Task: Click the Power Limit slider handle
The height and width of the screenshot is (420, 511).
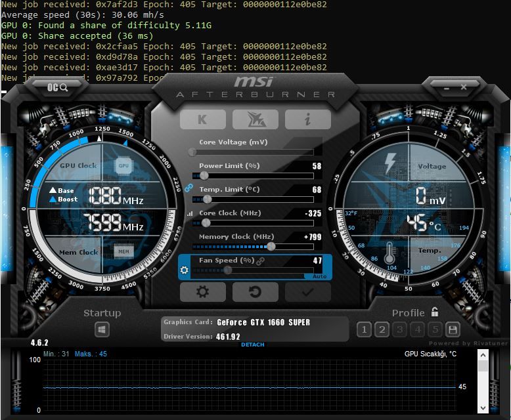Action: tap(204, 176)
